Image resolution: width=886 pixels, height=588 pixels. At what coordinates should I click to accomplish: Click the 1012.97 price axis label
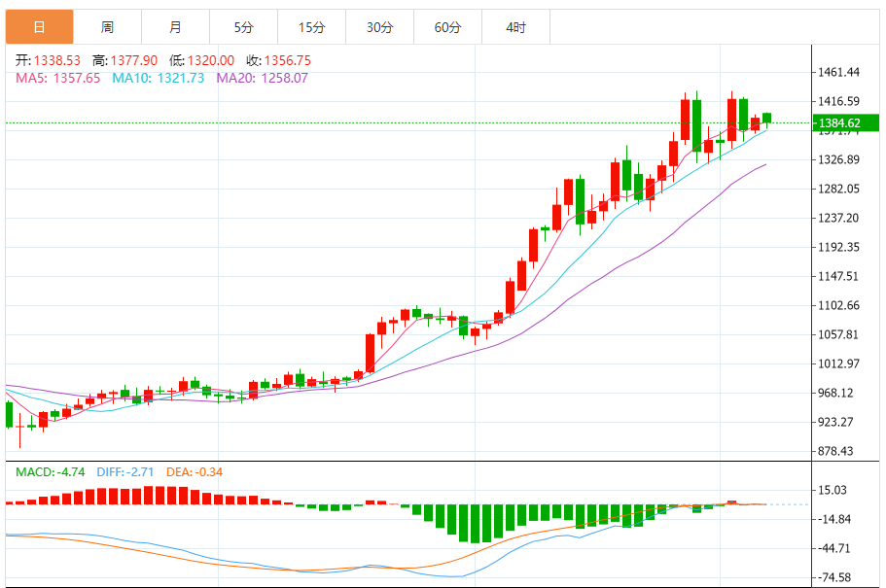[x=838, y=363]
